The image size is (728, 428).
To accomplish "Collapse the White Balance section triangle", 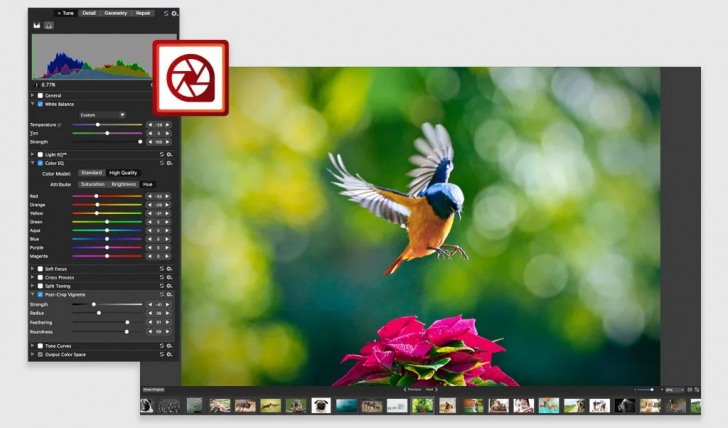I will point(32,104).
